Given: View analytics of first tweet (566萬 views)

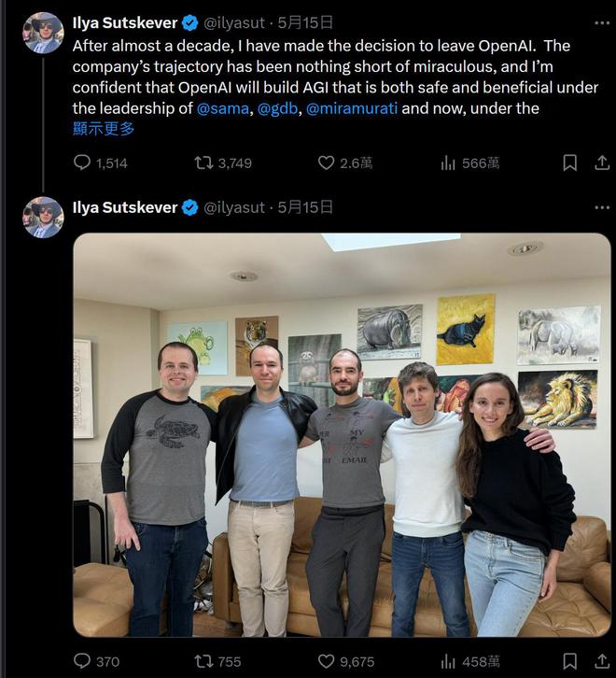Looking at the screenshot, I should click(469, 163).
